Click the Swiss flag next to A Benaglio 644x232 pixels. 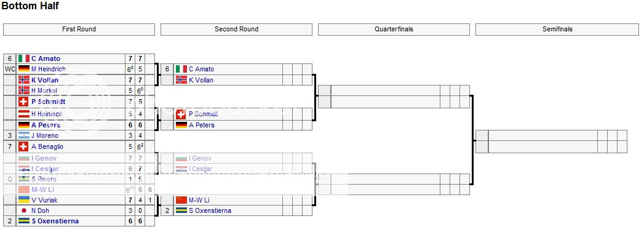(24, 146)
